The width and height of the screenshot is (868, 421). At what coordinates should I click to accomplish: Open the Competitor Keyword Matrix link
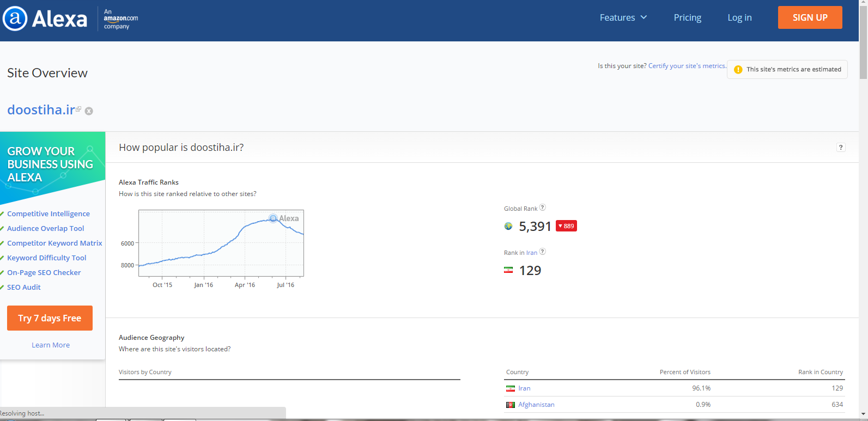54,243
